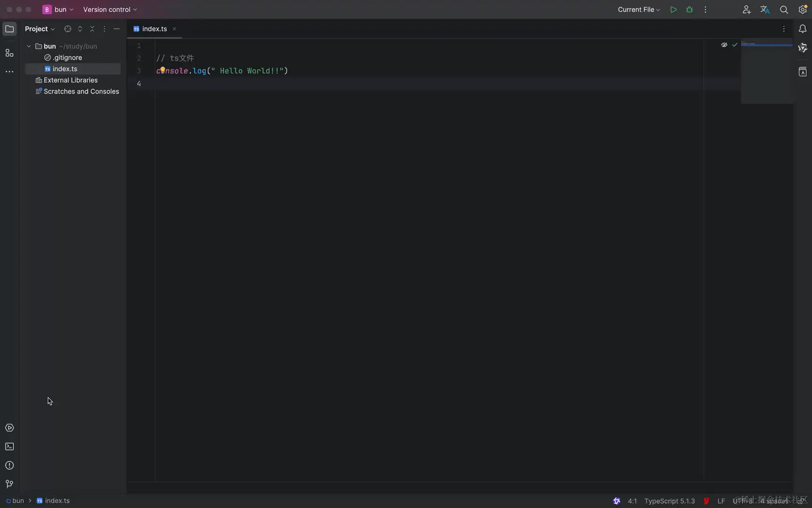
Task: Open IDE settings gear menu
Action: pos(803,9)
